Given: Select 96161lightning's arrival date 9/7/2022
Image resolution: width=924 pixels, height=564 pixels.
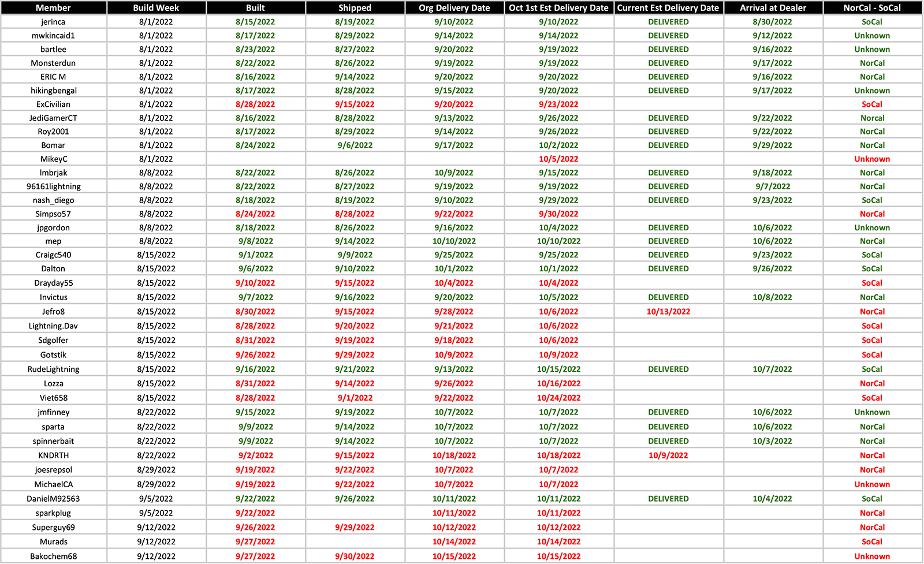Looking at the screenshot, I should (x=773, y=186).
